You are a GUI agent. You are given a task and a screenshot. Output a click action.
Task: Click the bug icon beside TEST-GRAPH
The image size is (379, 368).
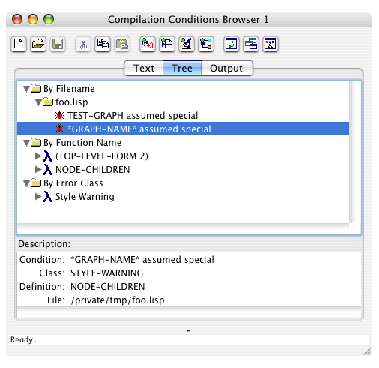(x=60, y=116)
